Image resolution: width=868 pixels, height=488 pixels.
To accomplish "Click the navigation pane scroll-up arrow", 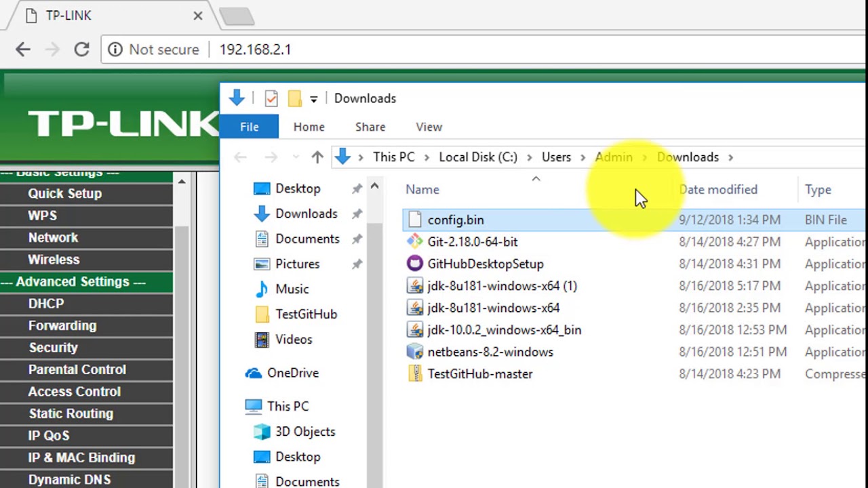I will 374,186.
